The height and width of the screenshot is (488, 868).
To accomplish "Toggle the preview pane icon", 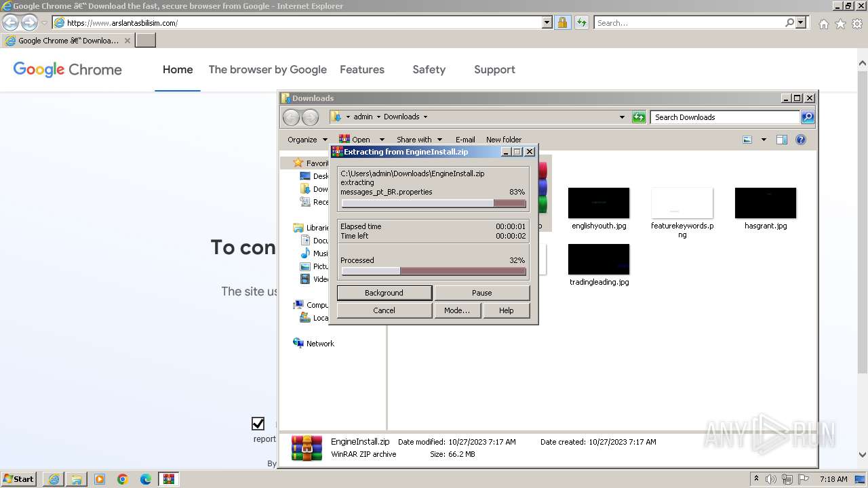I will coord(781,140).
